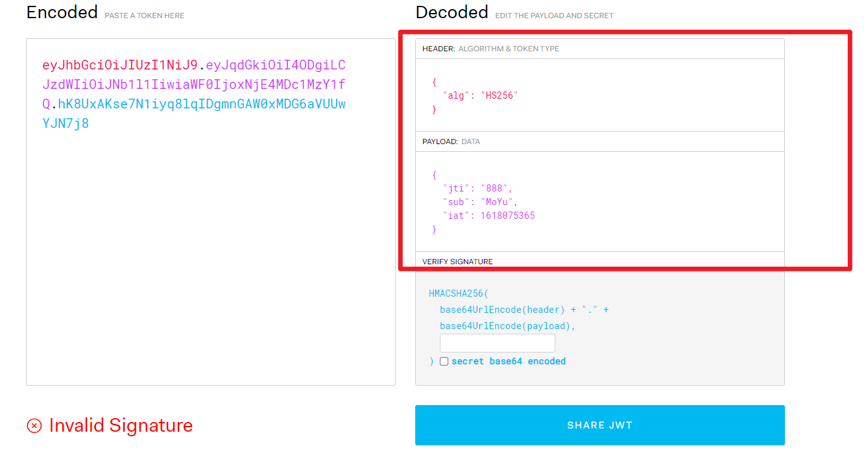
Task: Click the base64UrlEncode(payload), line
Action: click(x=507, y=326)
